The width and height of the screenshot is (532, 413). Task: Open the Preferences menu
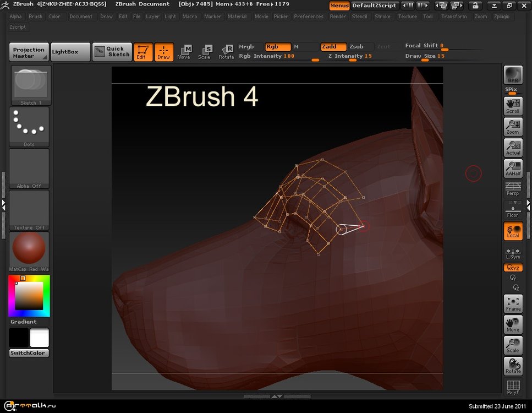pos(308,17)
